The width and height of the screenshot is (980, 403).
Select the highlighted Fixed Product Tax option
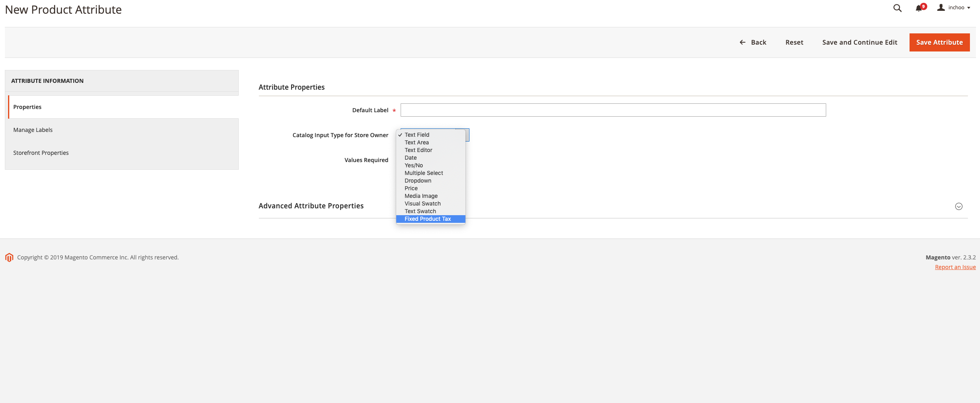click(430, 219)
